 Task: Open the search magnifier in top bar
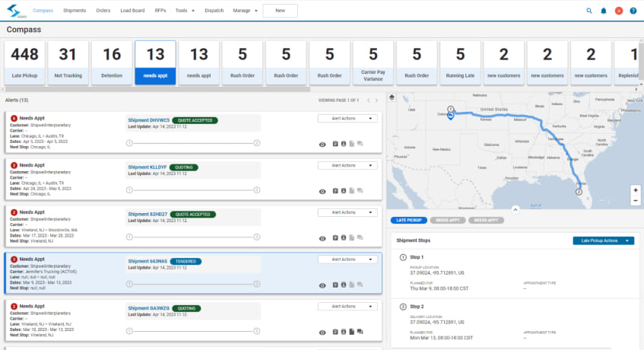pos(589,11)
